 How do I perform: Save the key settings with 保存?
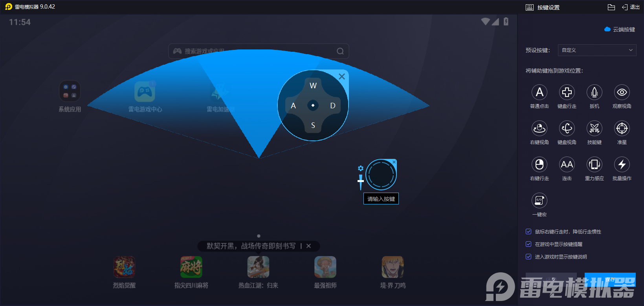pyautogui.click(x=610, y=279)
